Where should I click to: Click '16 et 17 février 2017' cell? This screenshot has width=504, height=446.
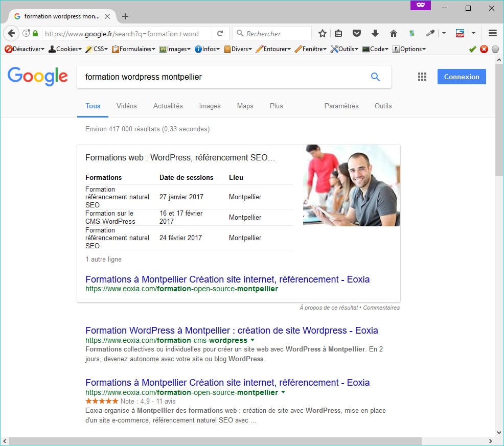[x=181, y=217]
